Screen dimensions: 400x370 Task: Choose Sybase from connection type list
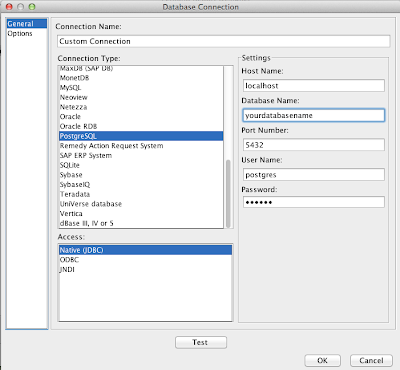[141, 175]
